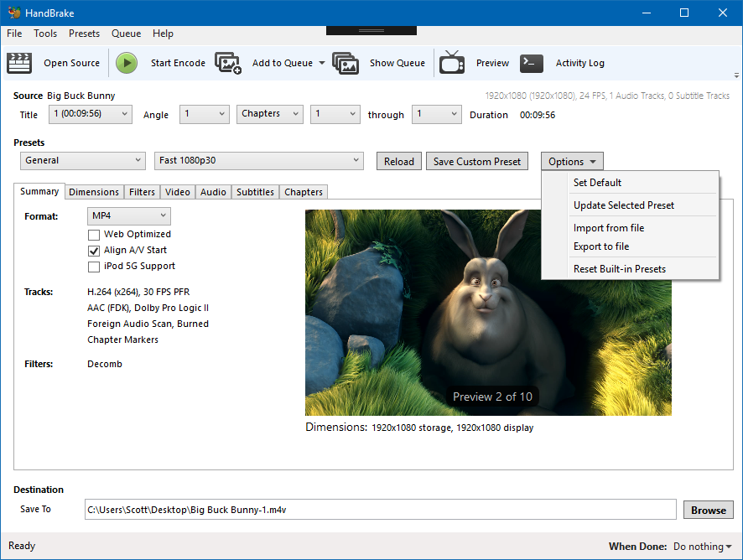Click the Reload presets button

click(399, 162)
